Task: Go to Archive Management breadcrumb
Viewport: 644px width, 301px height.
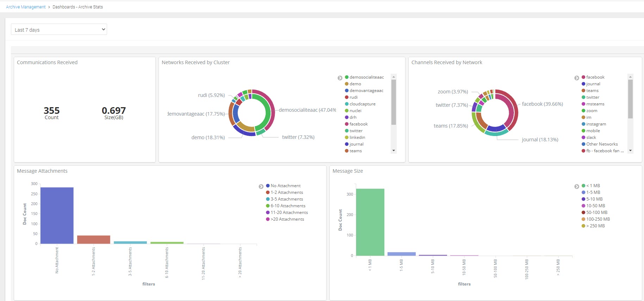Action: (26, 7)
